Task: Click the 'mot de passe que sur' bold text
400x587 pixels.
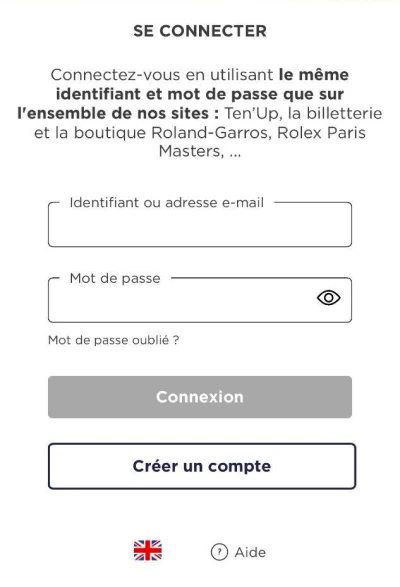Action: (255, 94)
